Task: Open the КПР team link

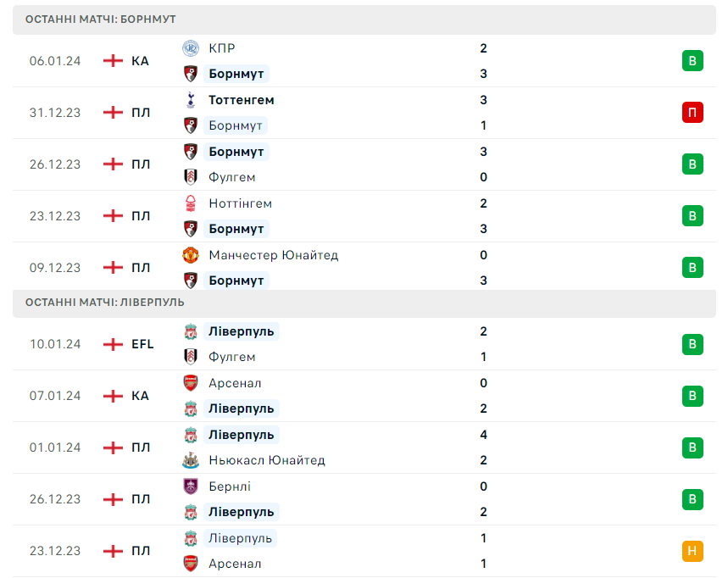Action: coord(221,48)
